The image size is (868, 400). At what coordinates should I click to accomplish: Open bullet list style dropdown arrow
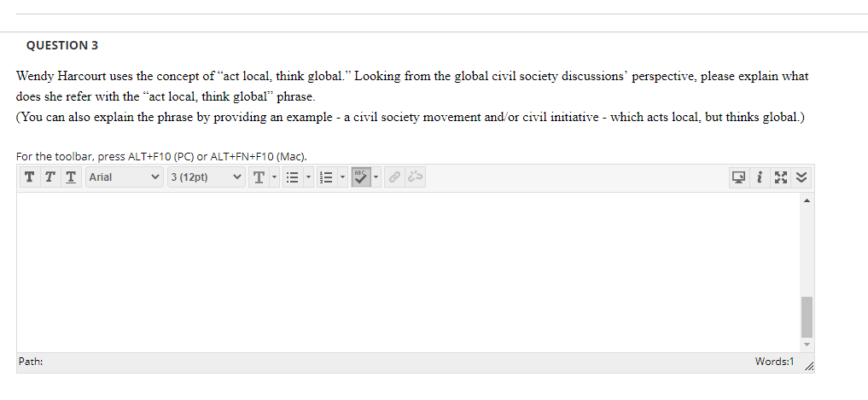point(308,177)
